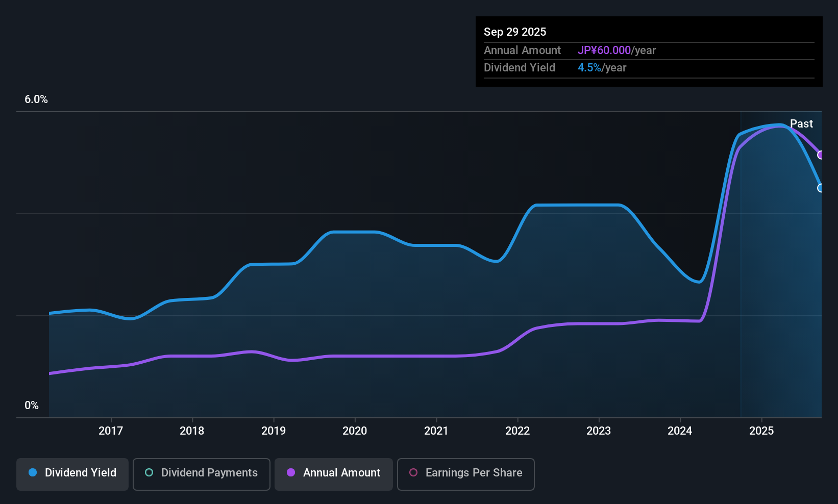Click the purple Annual Amount legend dot

[x=291, y=473]
